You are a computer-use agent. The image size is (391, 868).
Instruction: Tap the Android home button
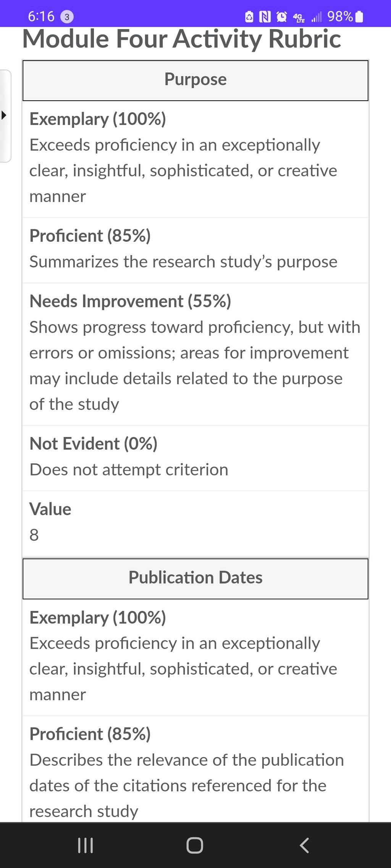(x=195, y=845)
